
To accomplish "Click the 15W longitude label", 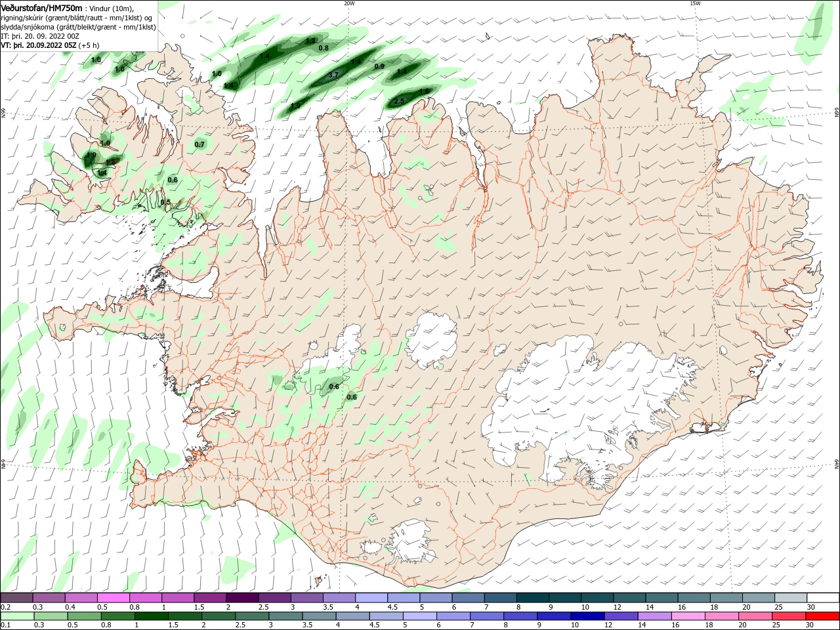I will [x=695, y=3].
